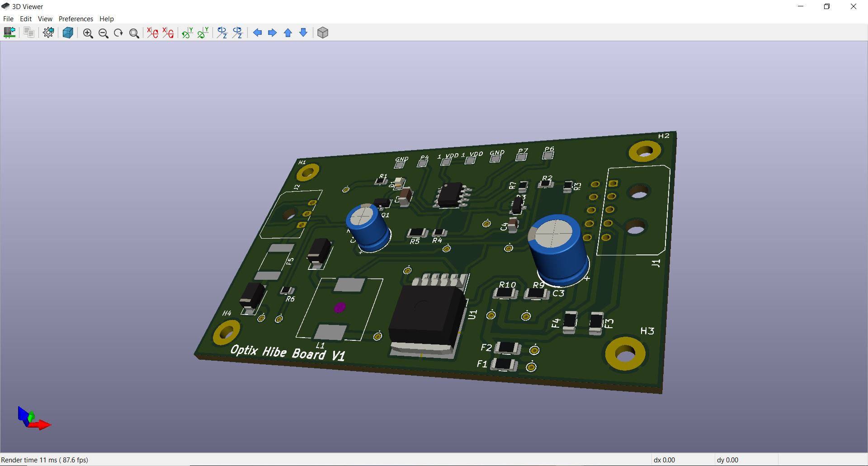
Task: Open the Edit menu
Action: [x=26, y=19]
